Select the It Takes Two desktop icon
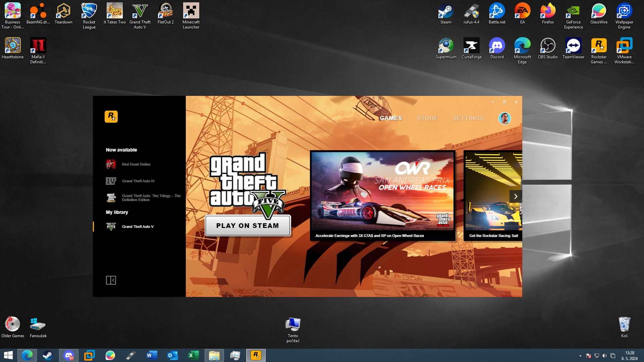The height and width of the screenshot is (362, 644). click(115, 13)
